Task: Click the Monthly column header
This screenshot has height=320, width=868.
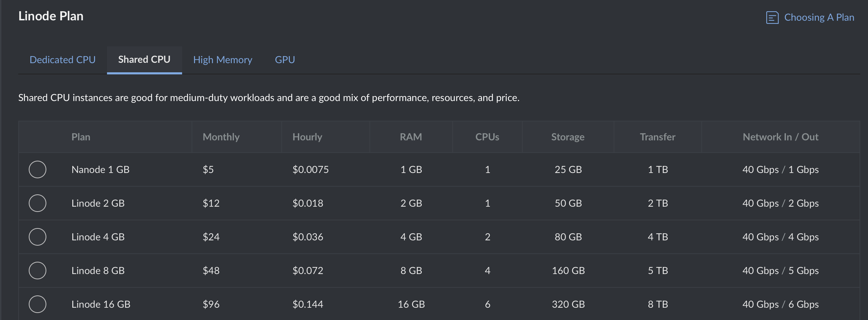Action: [x=221, y=137]
